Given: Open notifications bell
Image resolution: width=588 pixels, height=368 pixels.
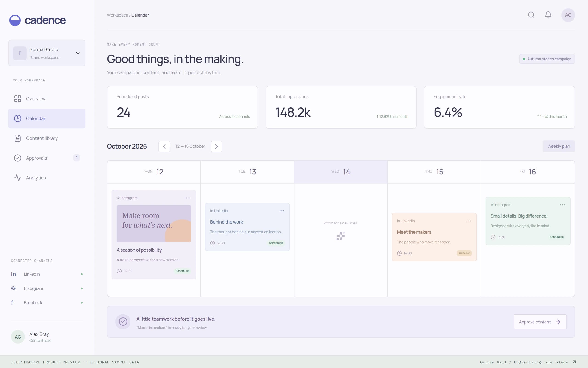Looking at the screenshot, I should point(548,15).
